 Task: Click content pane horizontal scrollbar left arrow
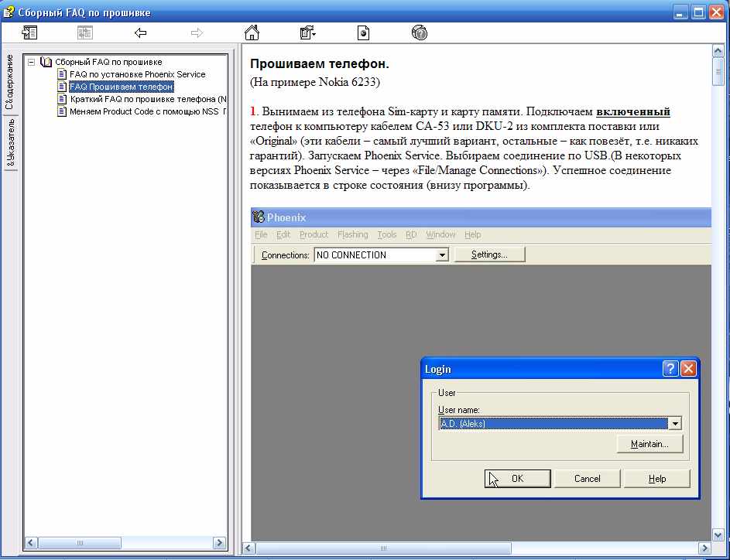248,548
